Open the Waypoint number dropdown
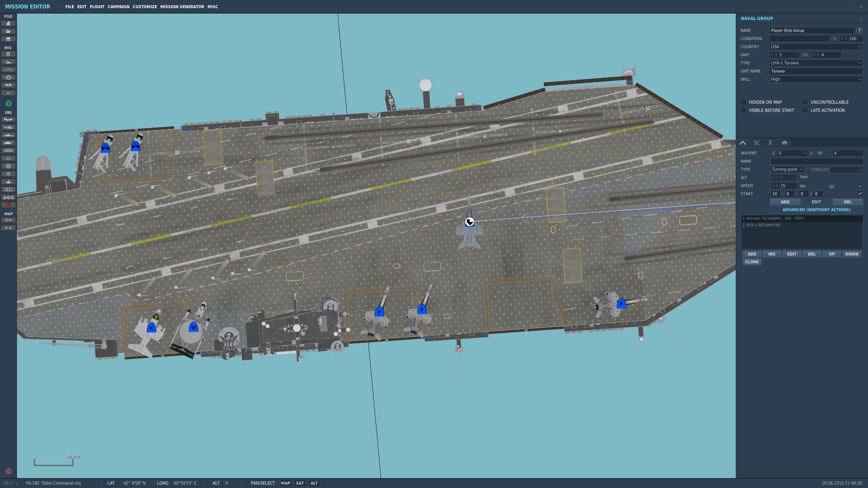 [x=792, y=153]
